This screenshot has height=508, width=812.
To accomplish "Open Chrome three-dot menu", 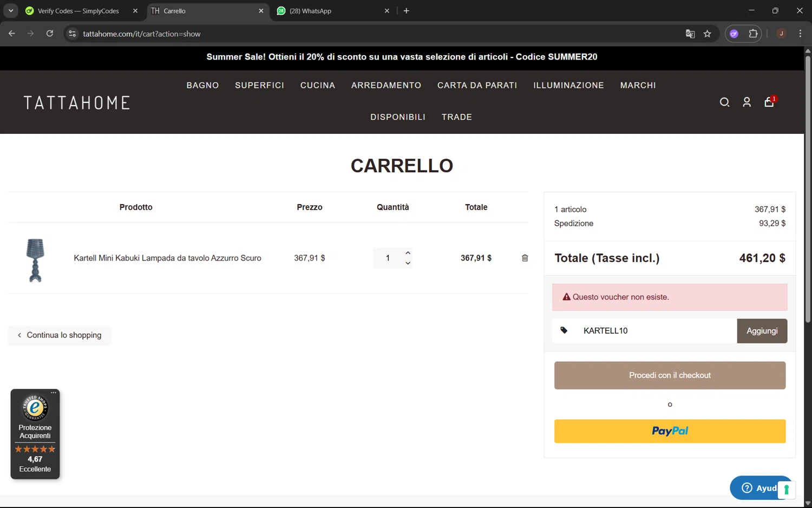I will click(800, 34).
